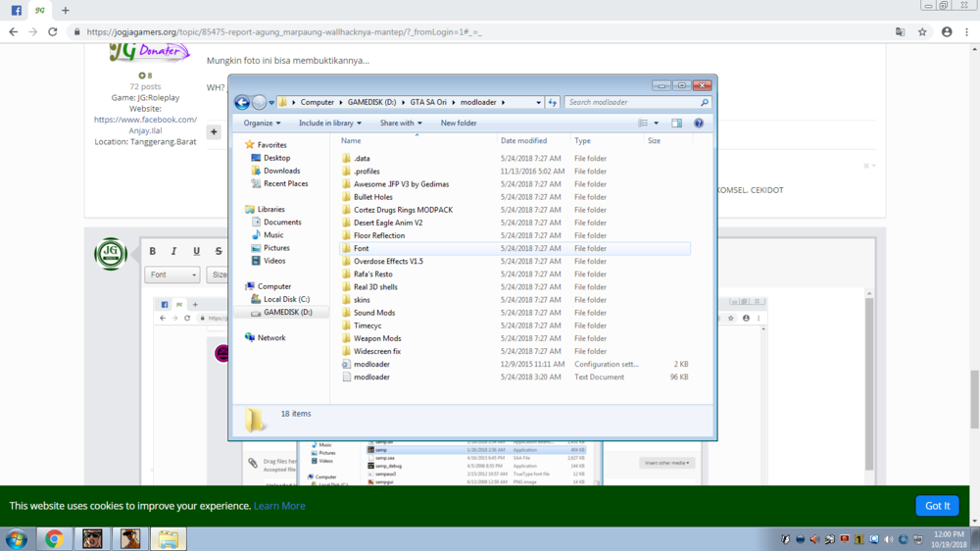Click the New folder button
This screenshot has height=551, width=980.
(x=458, y=124)
